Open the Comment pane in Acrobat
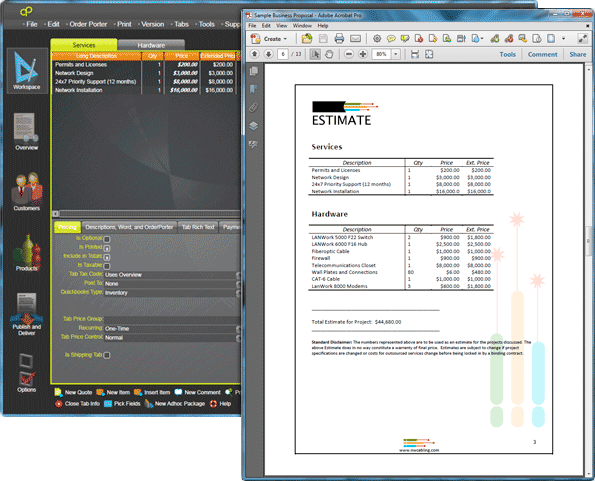595x481 pixels. 543,54
